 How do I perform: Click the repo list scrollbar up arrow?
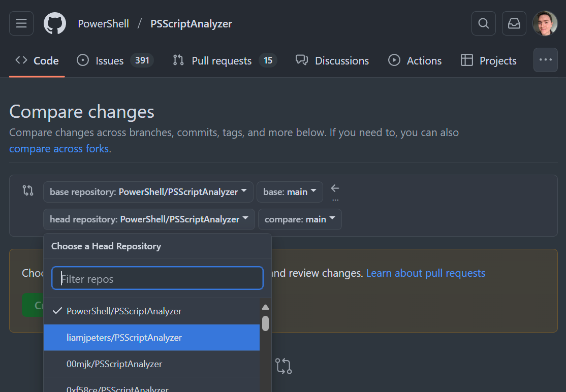[265, 307]
